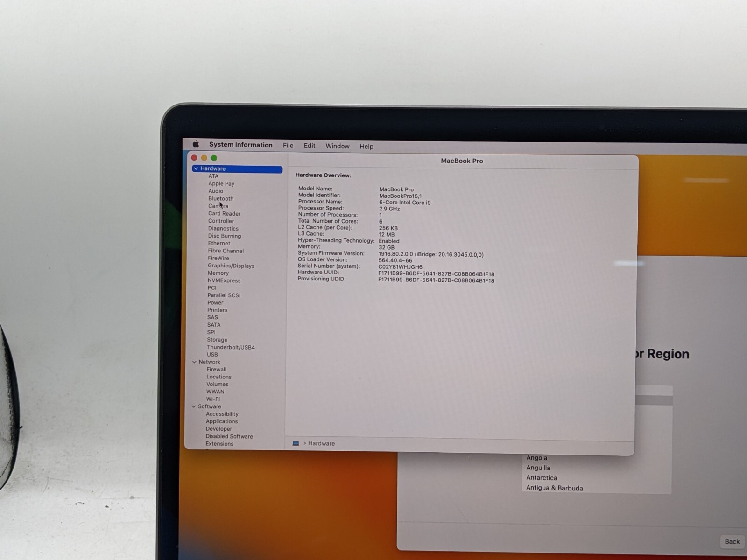Select Memory in the sidebar
This screenshot has width=747, height=560.
(x=218, y=273)
